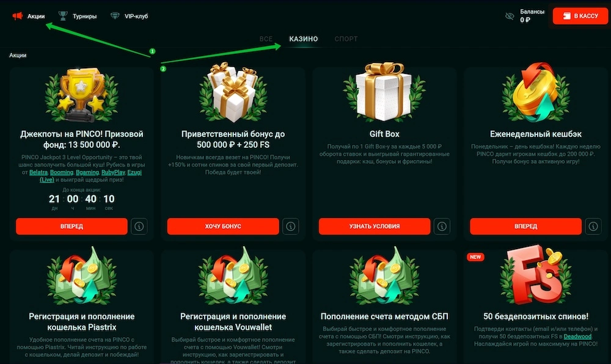This screenshot has height=364, width=611.
Task: Follow the Deadwood game link
Action: click(x=577, y=337)
